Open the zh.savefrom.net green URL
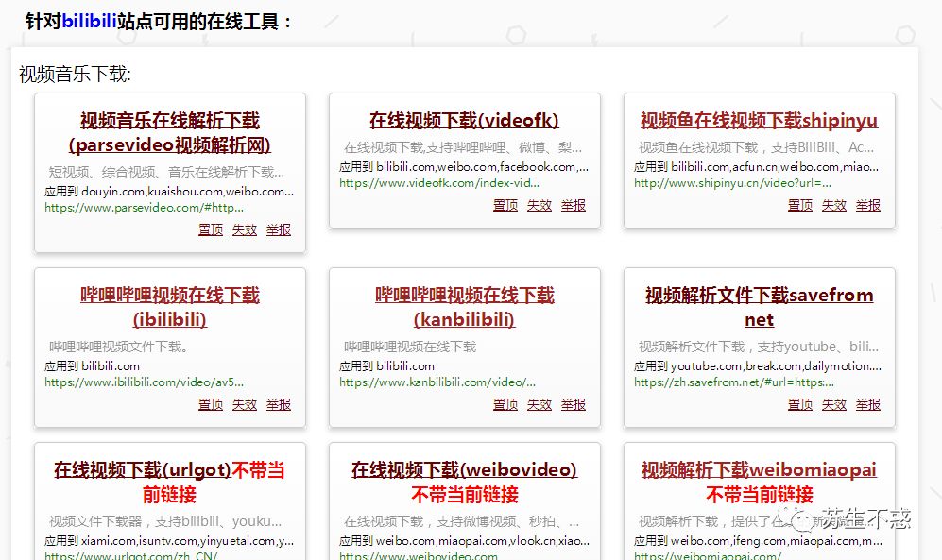Viewport: 942px width, 560px height. coord(734,382)
